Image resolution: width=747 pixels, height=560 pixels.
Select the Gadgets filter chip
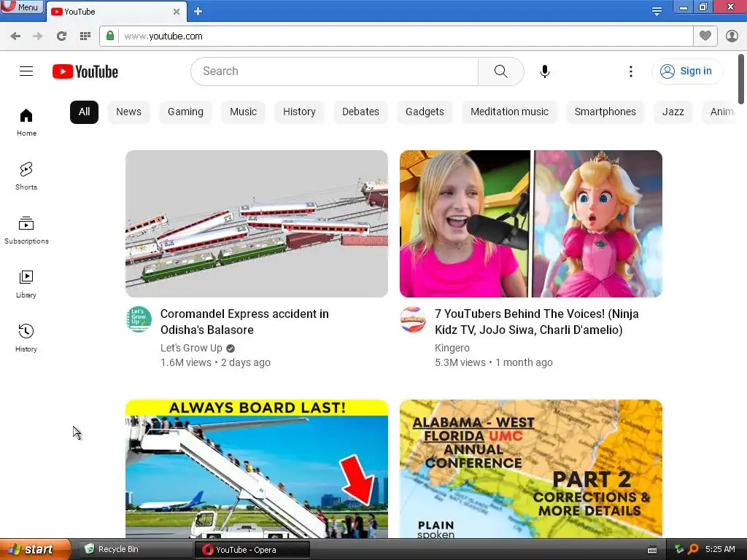[x=425, y=112]
